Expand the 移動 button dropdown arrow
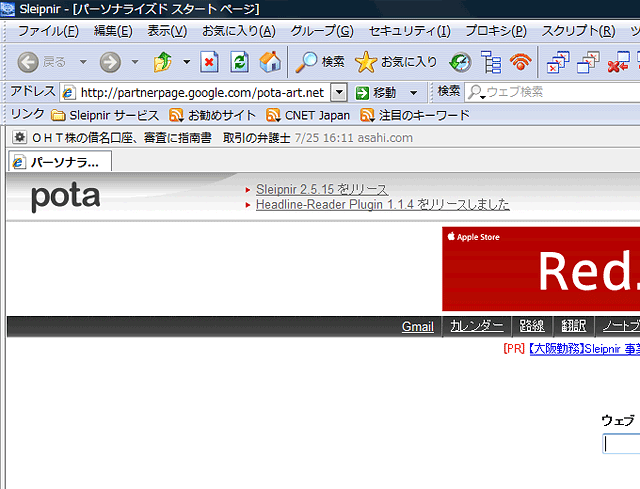This screenshot has width=640, height=489. [x=413, y=93]
